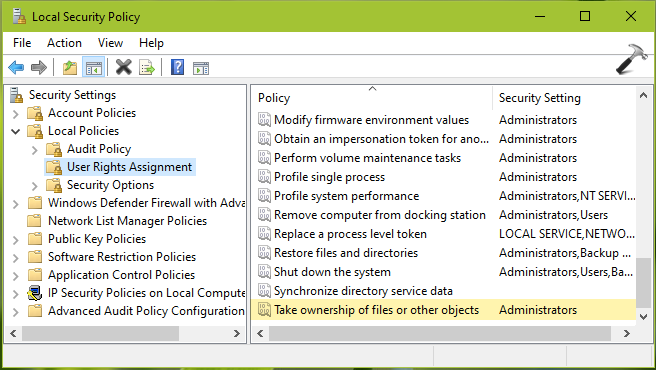656x370 pixels.
Task: Click the Up one level folder icon
Action: point(70,67)
